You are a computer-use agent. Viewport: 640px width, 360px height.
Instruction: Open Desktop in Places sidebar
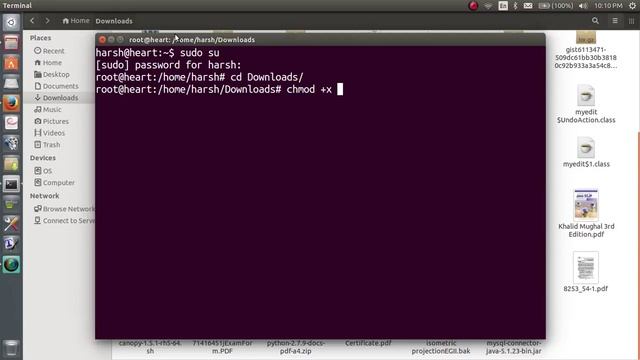pyautogui.click(x=52, y=74)
